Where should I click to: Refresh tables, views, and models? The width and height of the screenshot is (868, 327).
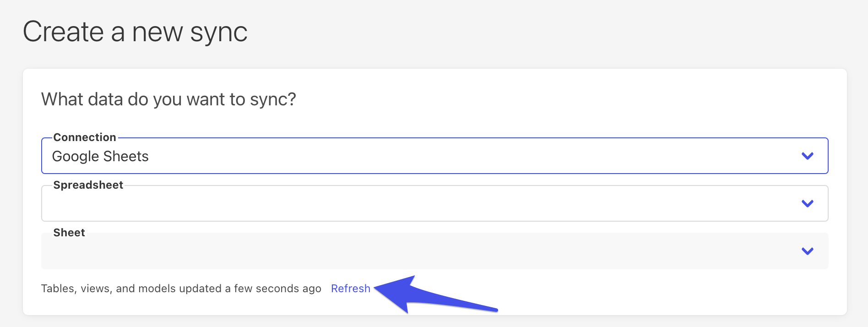click(x=350, y=289)
